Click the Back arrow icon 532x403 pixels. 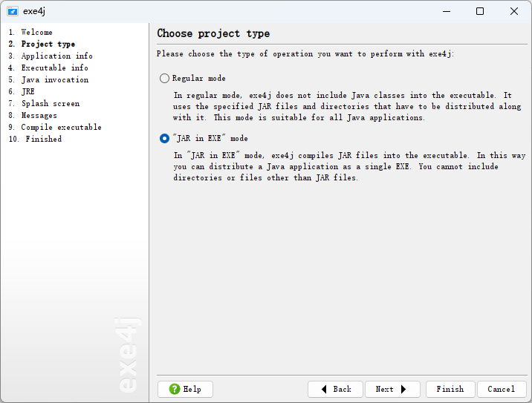point(323,389)
